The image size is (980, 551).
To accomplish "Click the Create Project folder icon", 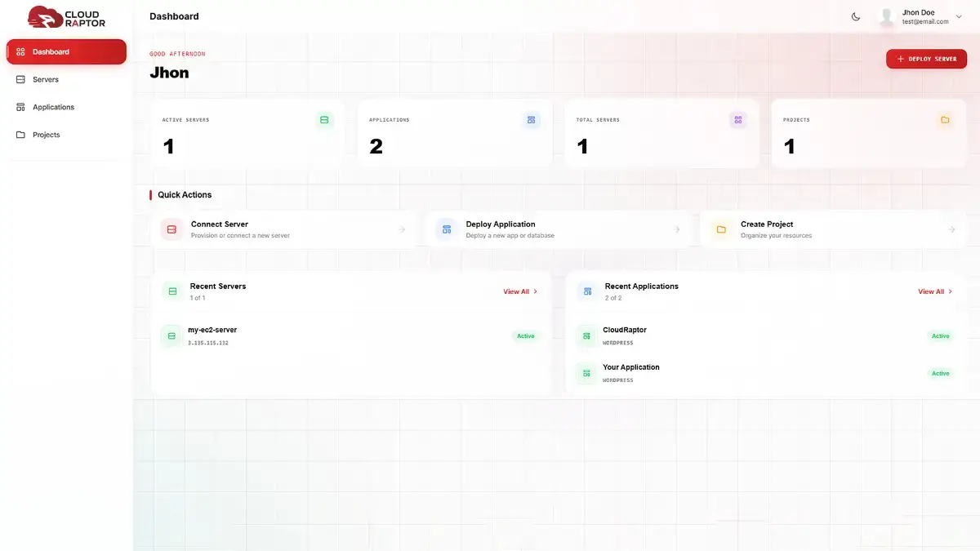I will (x=721, y=230).
